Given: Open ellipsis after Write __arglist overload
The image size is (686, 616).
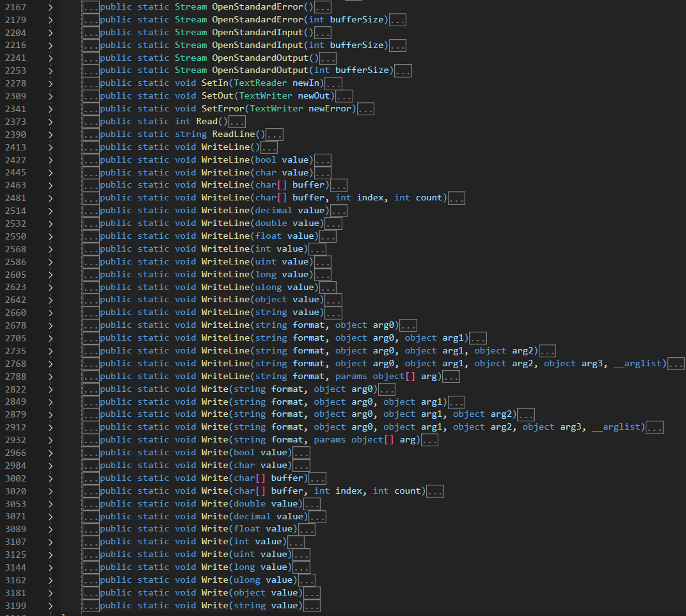Looking at the screenshot, I should pyautogui.click(x=655, y=428).
